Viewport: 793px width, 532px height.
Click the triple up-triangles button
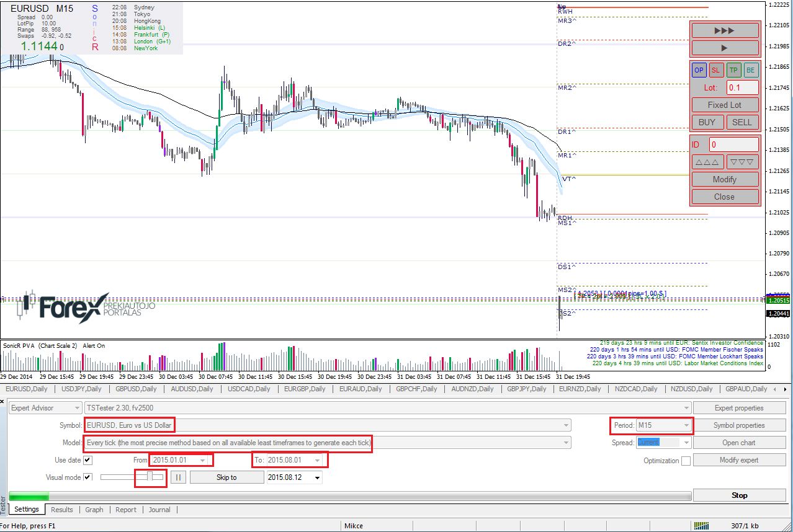click(707, 162)
